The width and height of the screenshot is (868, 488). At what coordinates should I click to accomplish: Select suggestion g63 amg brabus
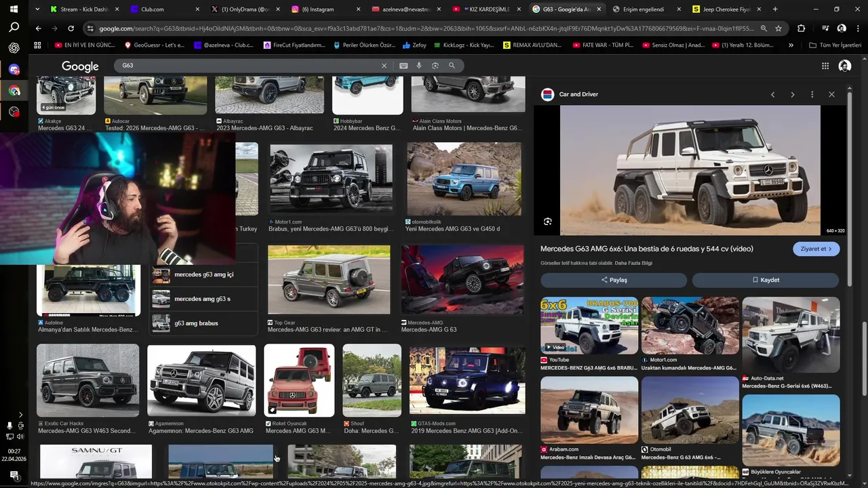(x=203, y=323)
